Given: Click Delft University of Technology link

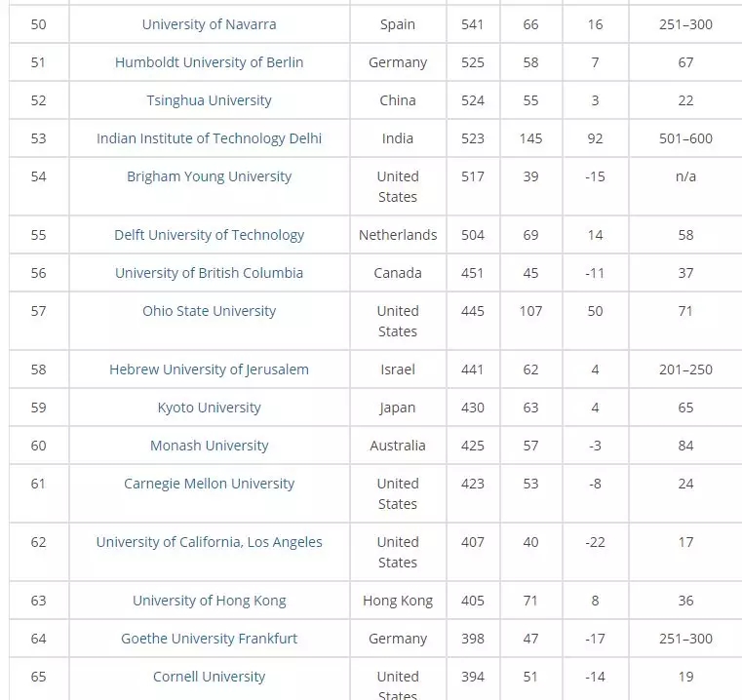Looking at the screenshot, I should [209, 235].
